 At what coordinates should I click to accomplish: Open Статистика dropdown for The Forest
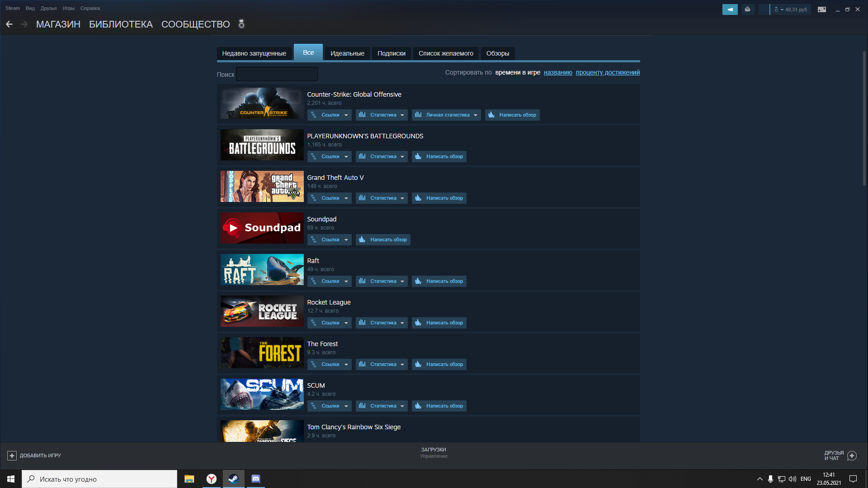382,364
